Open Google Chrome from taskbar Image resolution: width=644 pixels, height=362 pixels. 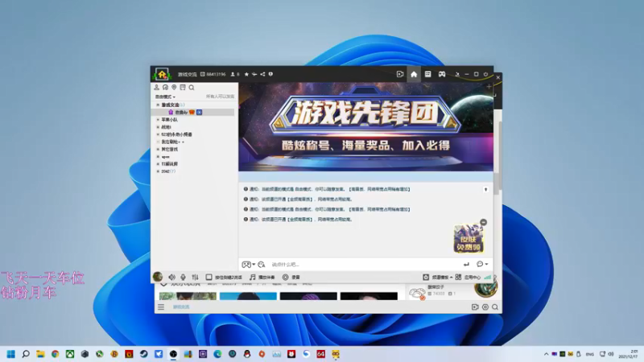coord(55,354)
